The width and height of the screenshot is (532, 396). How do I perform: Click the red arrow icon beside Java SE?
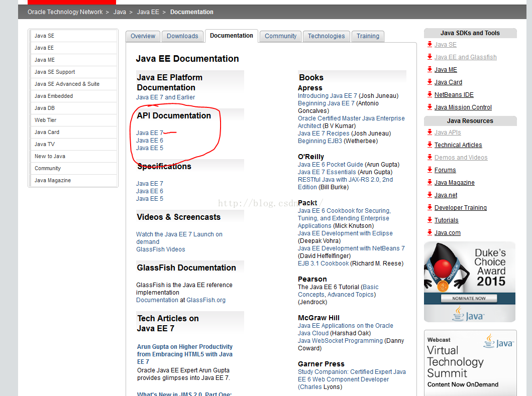[x=430, y=44]
